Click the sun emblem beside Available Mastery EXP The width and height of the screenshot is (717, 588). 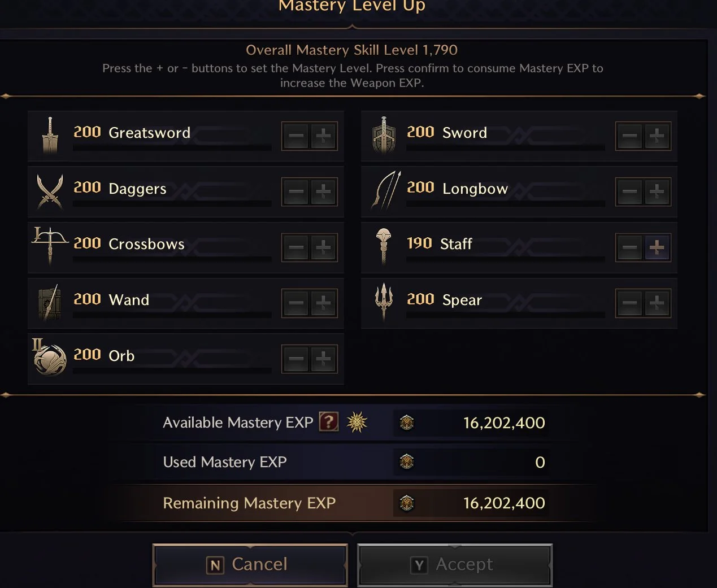pos(357,422)
